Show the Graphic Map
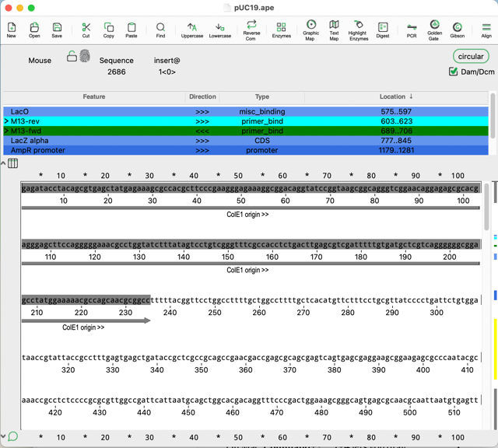 point(310,30)
